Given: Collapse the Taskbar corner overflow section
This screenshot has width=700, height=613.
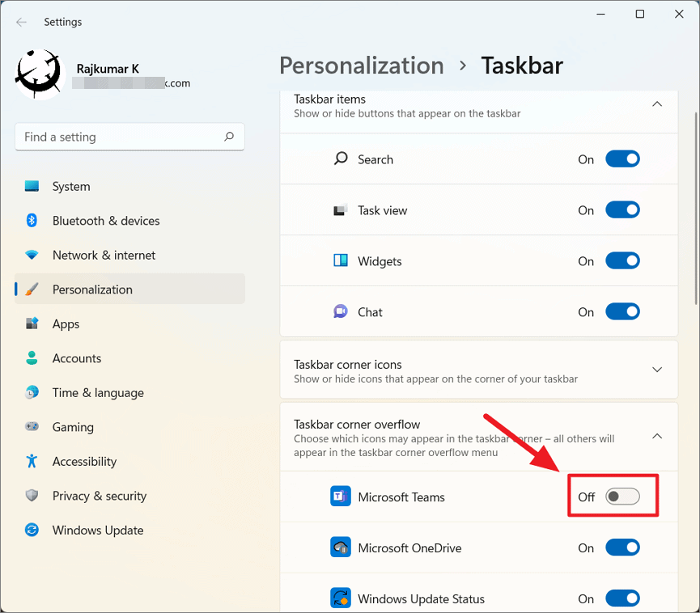Looking at the screenshot, I should point(657,436).
